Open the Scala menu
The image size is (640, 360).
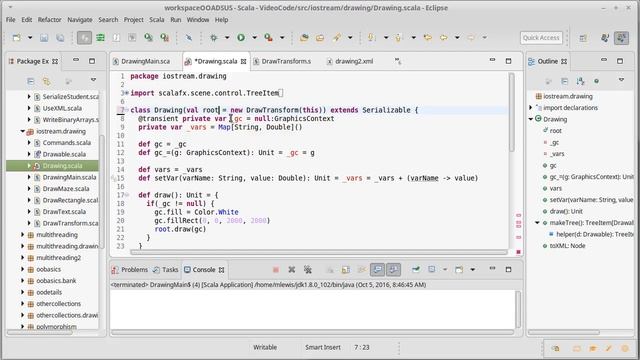click(156, 20)
